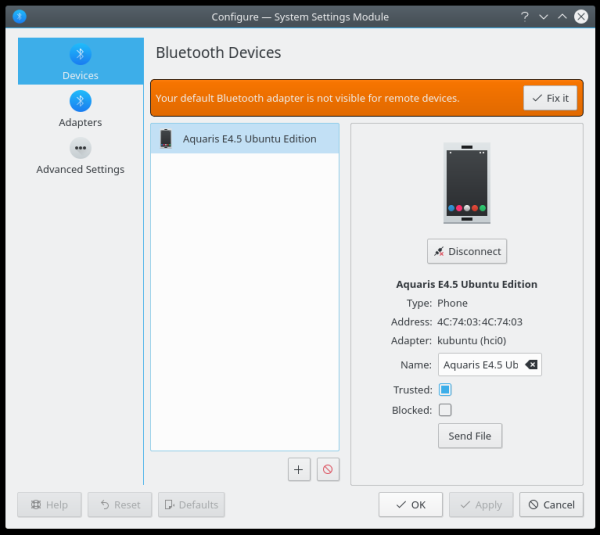Screen dimensions: 600x535
Task: Confirm with the OK button
Action: (411, 505)
